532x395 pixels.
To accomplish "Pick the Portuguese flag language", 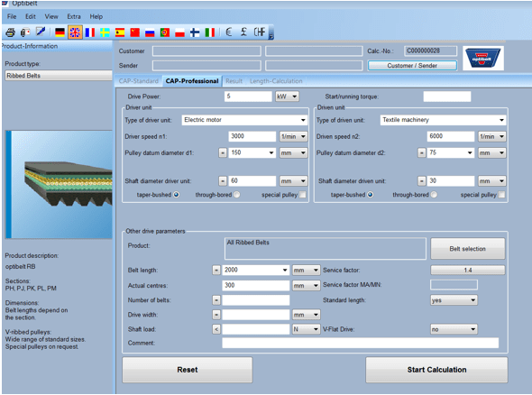I will click(x=165, y=32).
